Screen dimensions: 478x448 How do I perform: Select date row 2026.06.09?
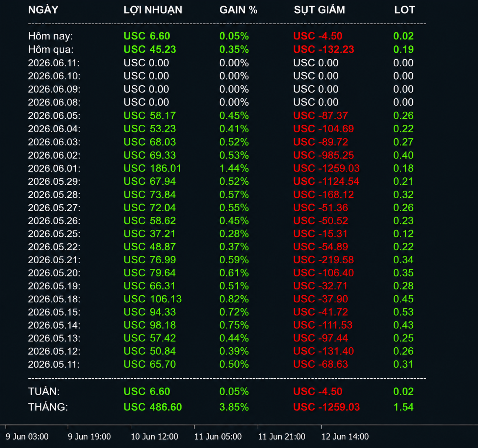click(x=54, y=89)
